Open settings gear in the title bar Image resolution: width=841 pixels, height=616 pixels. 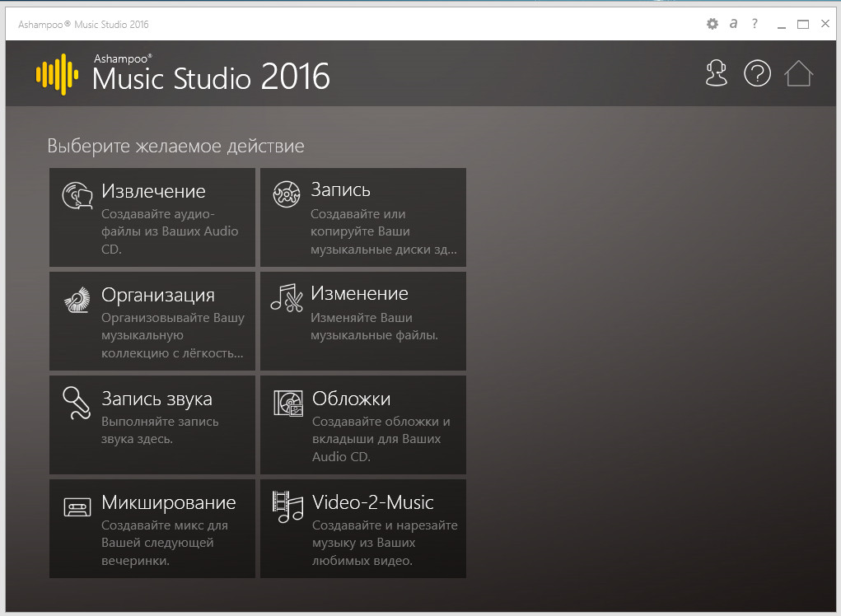(713, 24)
